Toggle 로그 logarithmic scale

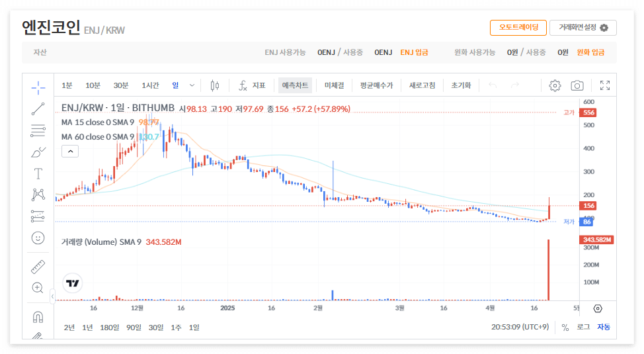[x=583, y=328]
